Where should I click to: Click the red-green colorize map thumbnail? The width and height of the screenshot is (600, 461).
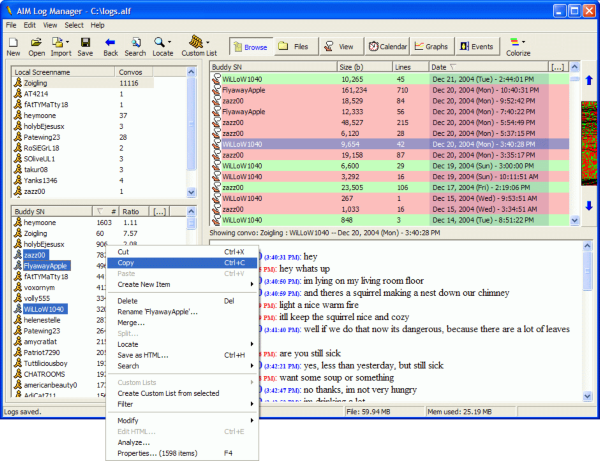[x=589, y=143]
